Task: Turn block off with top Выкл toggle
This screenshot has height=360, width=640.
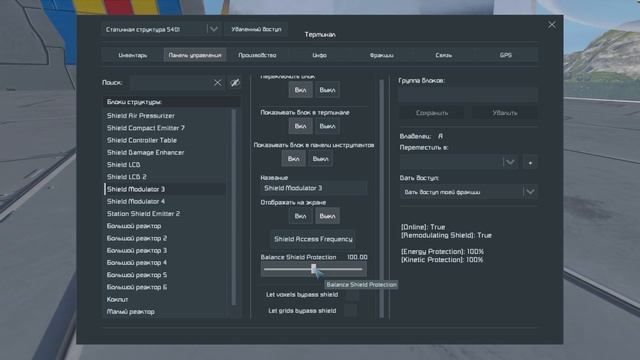Action: point(327,90)
